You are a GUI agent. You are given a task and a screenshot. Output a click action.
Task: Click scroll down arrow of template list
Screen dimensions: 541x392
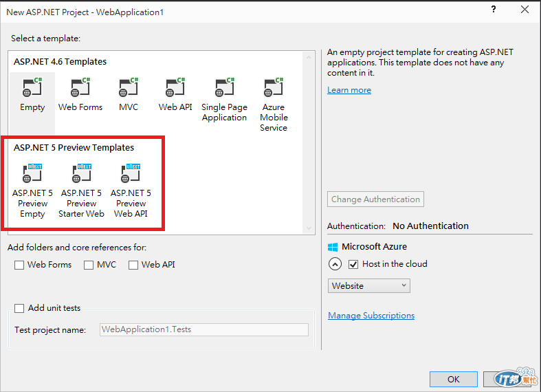click(x=309, y=228)
